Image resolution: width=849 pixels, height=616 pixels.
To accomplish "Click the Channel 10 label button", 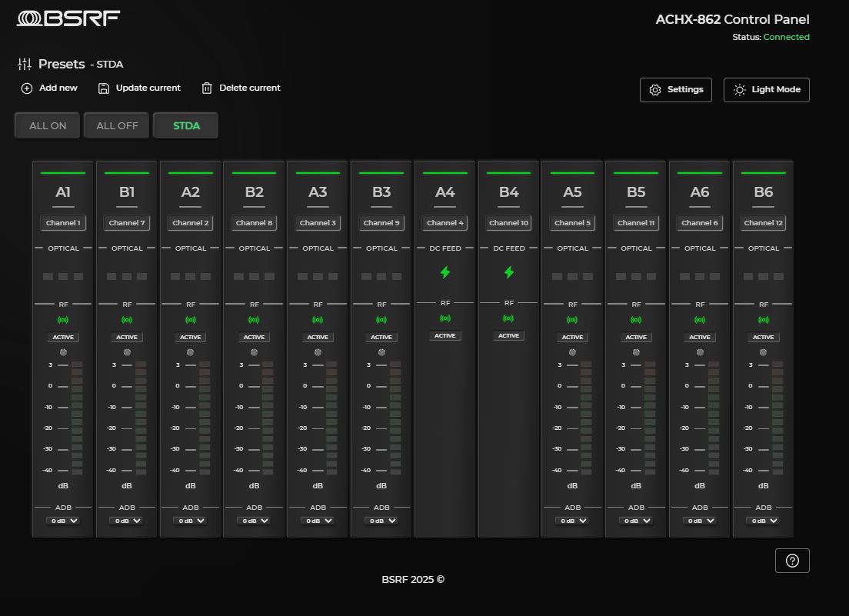I will tap(508, 223).
